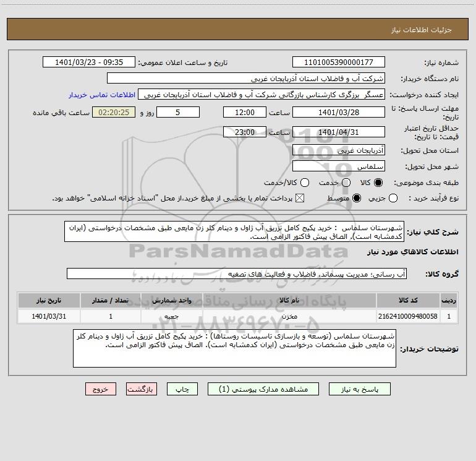The width and height of the screenshot is (476, 461).
Task: Select the کالا radio button
Action: pos(378,183)
